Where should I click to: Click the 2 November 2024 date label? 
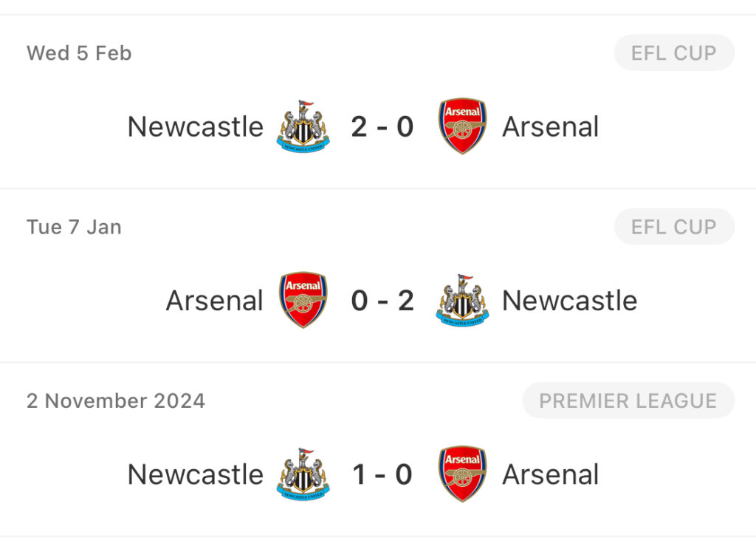pos(116,401)
